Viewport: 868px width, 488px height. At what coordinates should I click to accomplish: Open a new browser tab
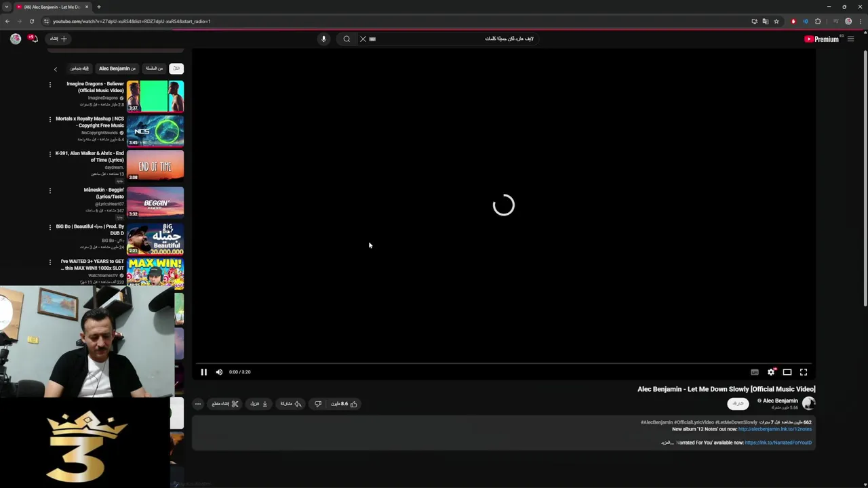pyautogui.click(x=99, y=7)
